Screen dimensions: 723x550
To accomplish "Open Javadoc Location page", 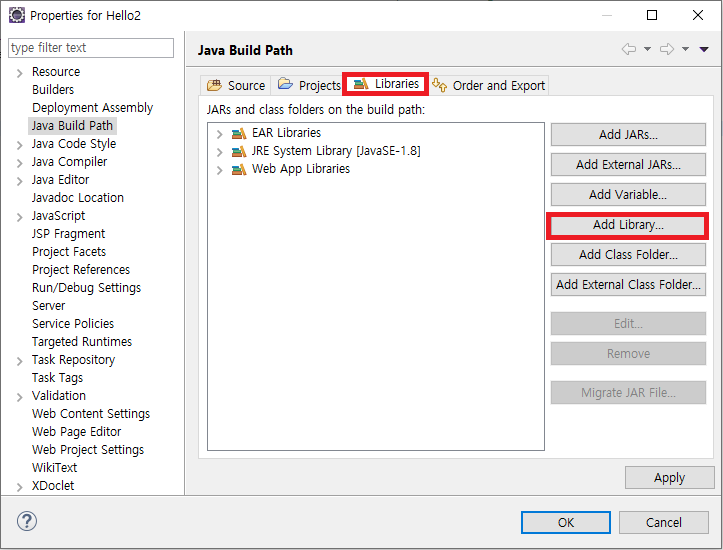I will tap(77, 197).
